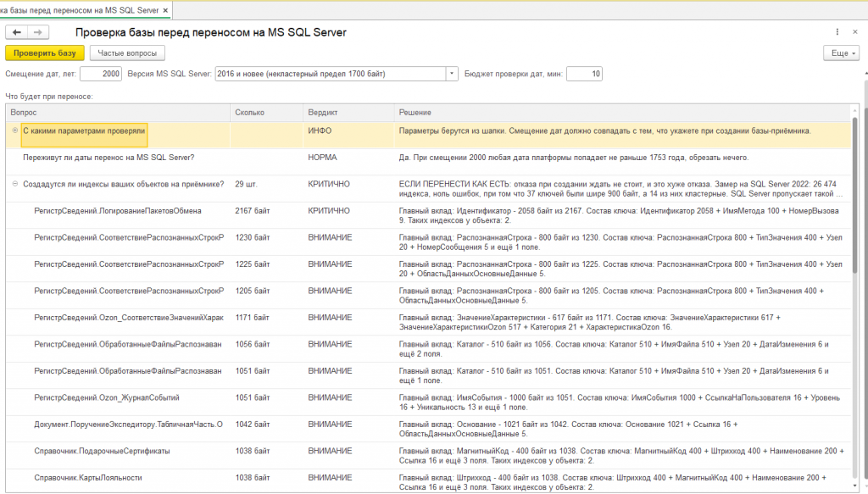Image resolution: width=868 pixels, height=494 pixels.
Task: Switch to the tab Проверка базы перед переносом
Action: [x=80, y=10]
